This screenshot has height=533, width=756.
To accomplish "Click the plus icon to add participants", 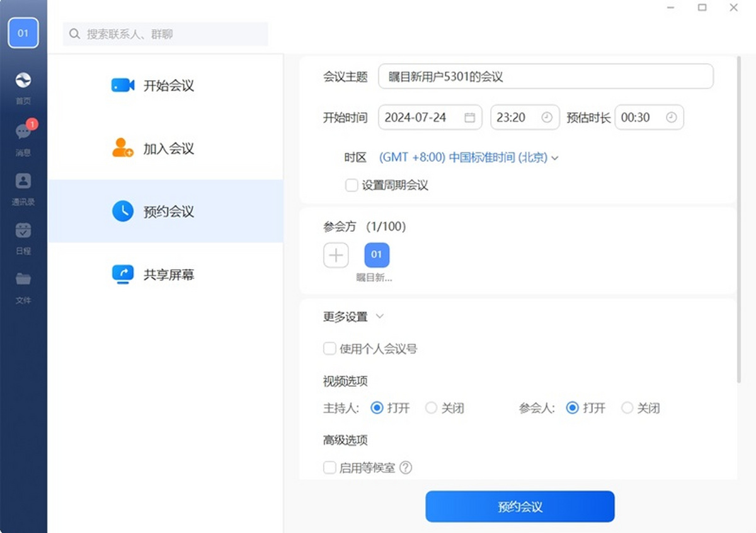I will pyautogui.click(x=336, y=255).
